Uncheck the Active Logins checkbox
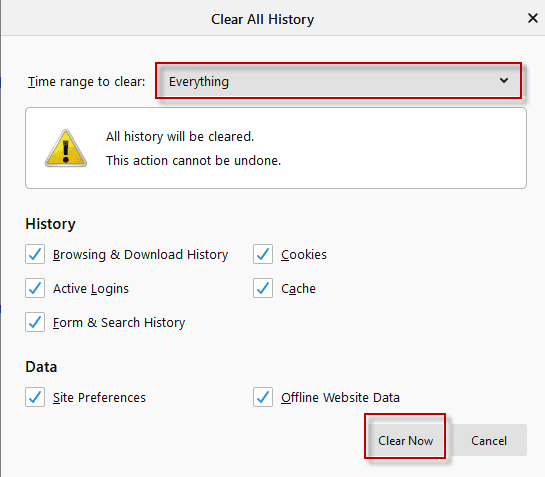Image resolution: width=545 pixels, height=477 pixels. pyautogui.click(x=35, y=288)
